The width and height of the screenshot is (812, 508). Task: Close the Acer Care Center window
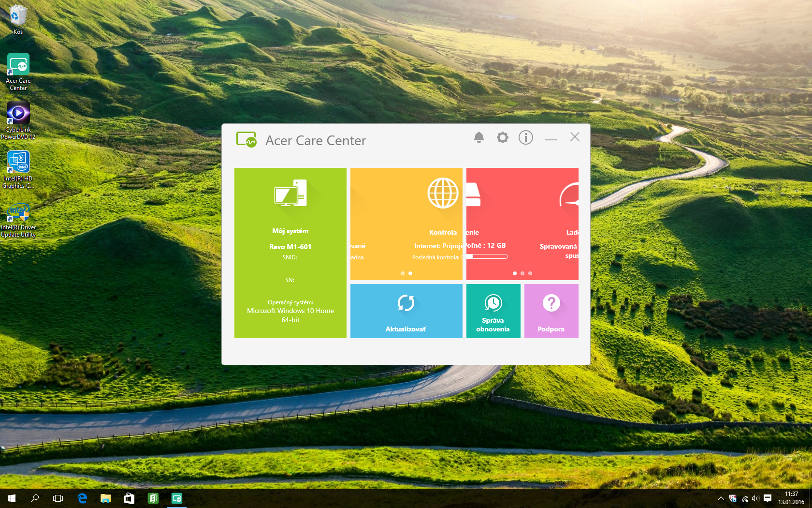point(575,137)
